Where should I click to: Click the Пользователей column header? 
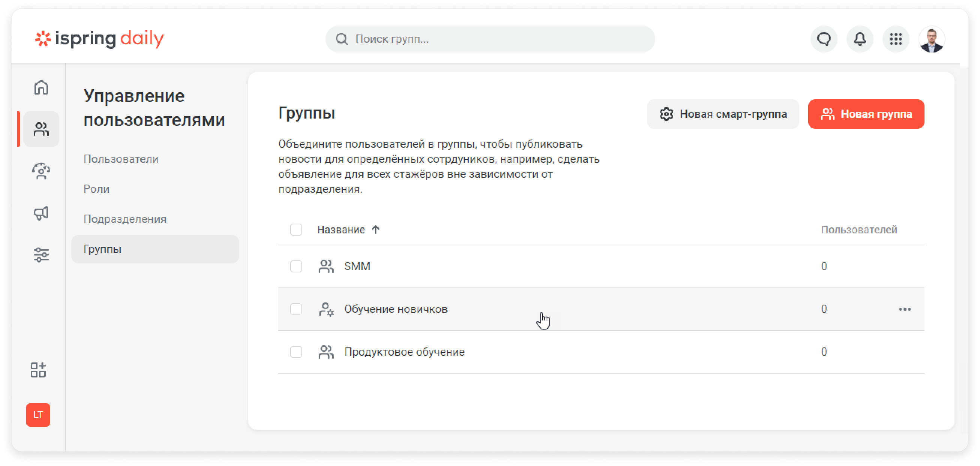pyautogui.click(x=859, y=230)
